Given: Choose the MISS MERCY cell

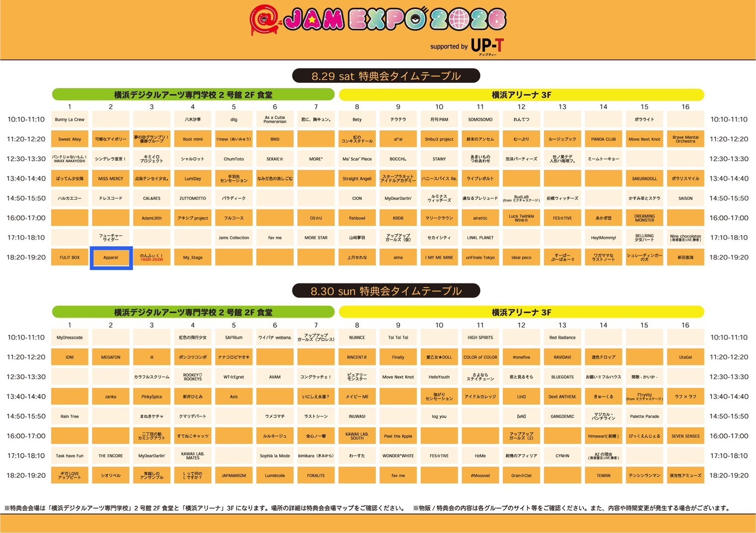Looking at the screenshot, I should [111, 179].
